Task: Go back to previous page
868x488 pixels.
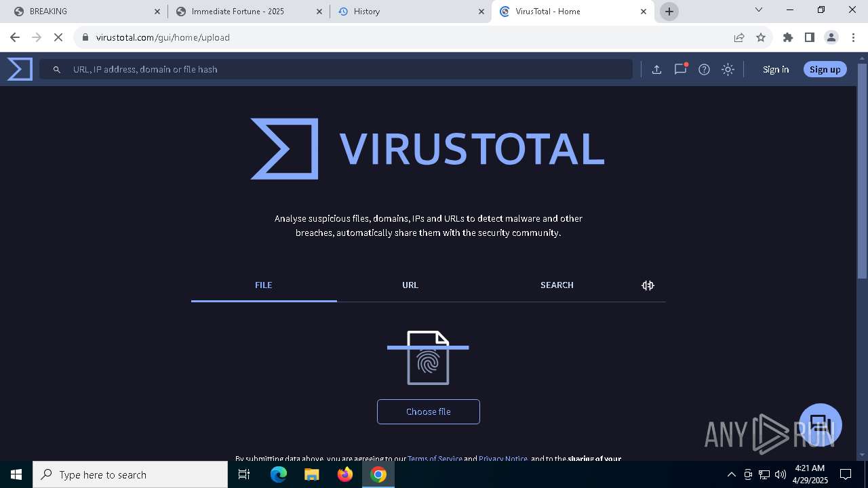Action: tap(15, 37)
